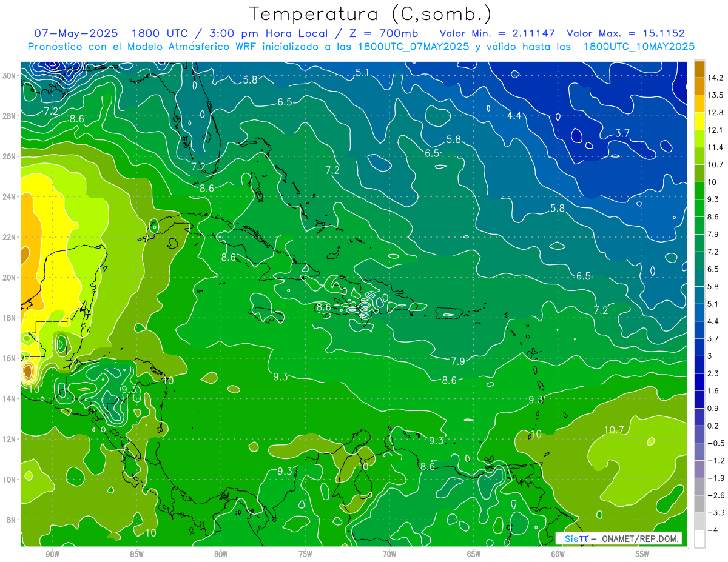Image resolution: width=728 pixels, height=562 pixels.
Task: Click the "24N" latitude axis label
Action: [x=9, y=197]
